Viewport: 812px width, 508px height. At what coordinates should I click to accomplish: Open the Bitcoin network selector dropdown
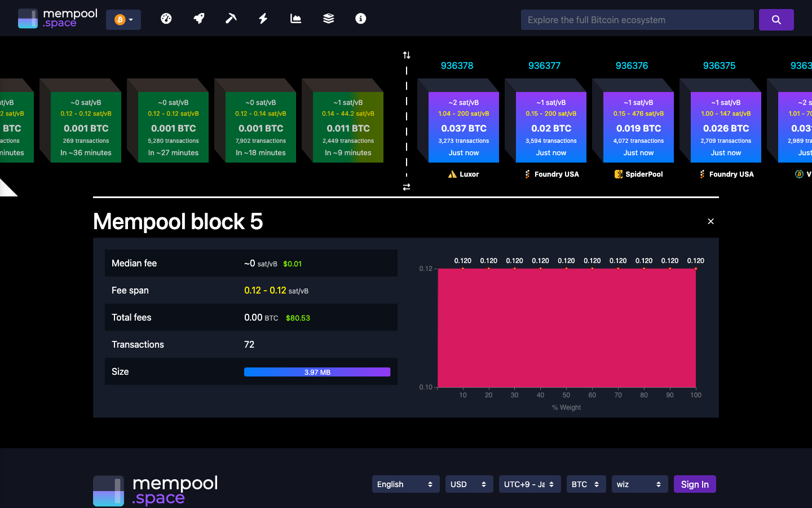click(x=123, y=19)
